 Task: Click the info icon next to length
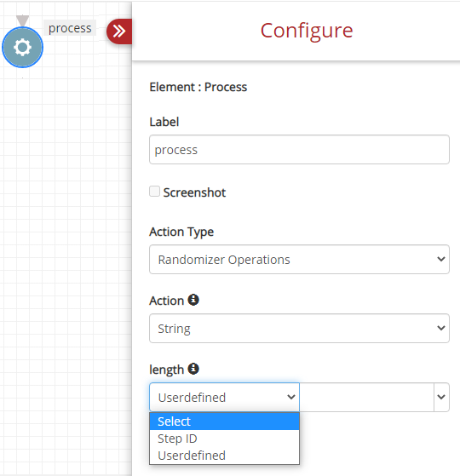pyautogui.click(x=193, y=369)
